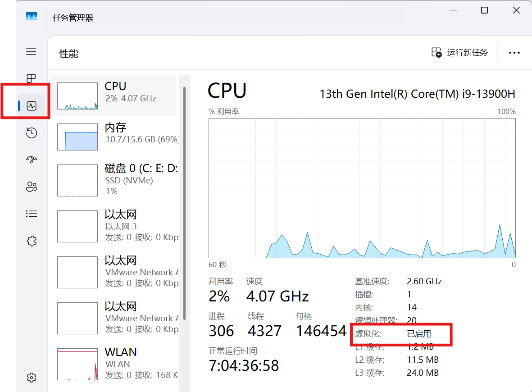Click the CPU utilization graph
The image size is (532, 392).
coord(362,188)
